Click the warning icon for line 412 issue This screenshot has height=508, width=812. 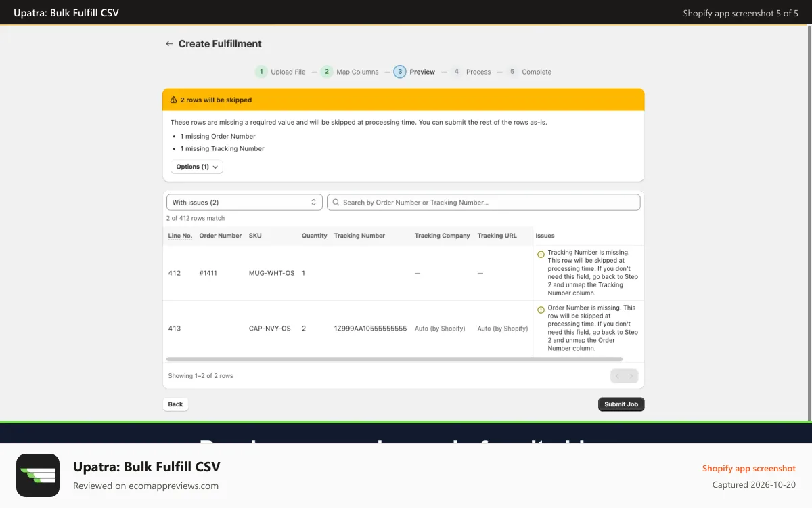(x=541, y=255)
